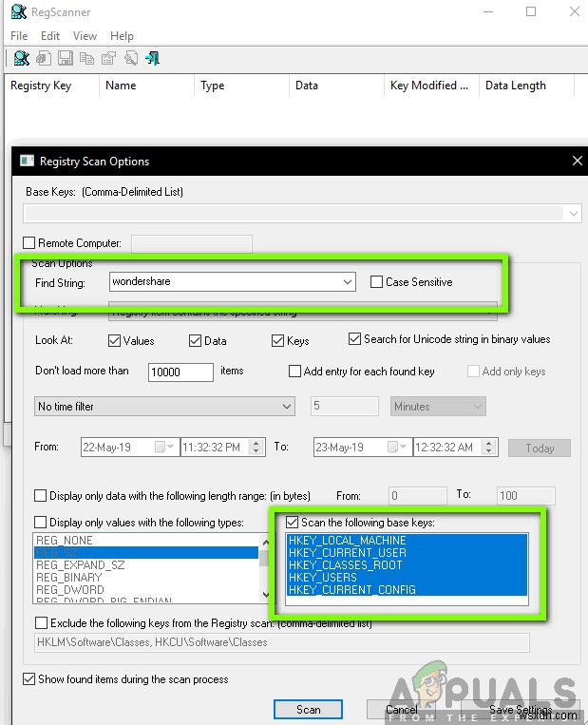This screenshot has width=588, height=725.
Task: Toggle Show found items during scan process
Action: (x=28, y=678)
